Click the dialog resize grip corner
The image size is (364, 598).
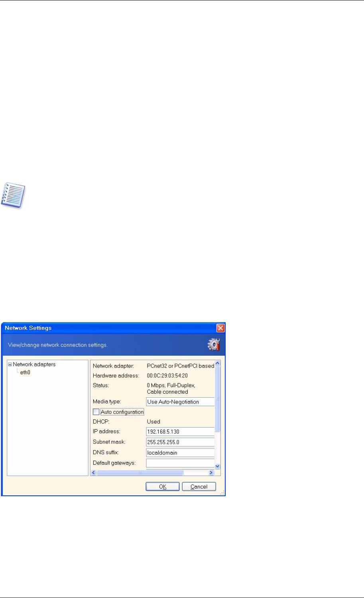pyautogui.click(x=223, y=493)
